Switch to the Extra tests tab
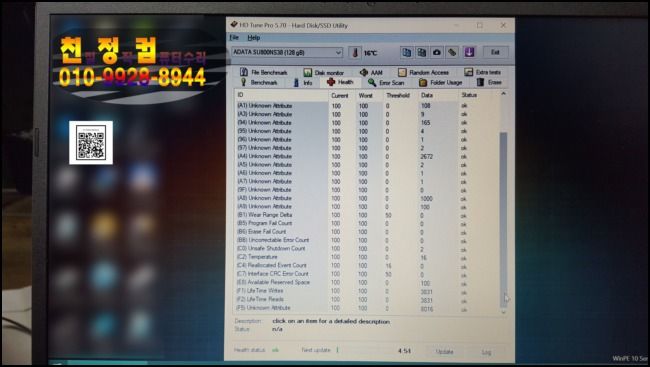This screenshot has width=650, height=367. coord(483,73)
